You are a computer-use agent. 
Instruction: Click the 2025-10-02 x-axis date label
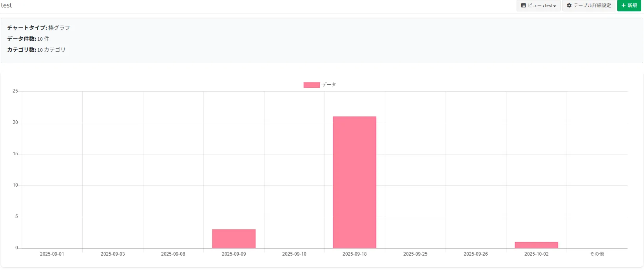pos(536,254)
